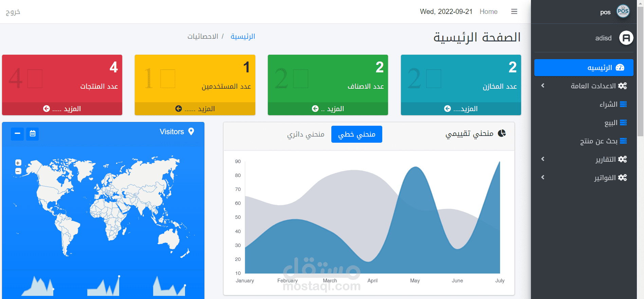The height and width of the screenshot is (299, 644).
Task: Click the third sparkline chart under map
Action: click(169, 286)
